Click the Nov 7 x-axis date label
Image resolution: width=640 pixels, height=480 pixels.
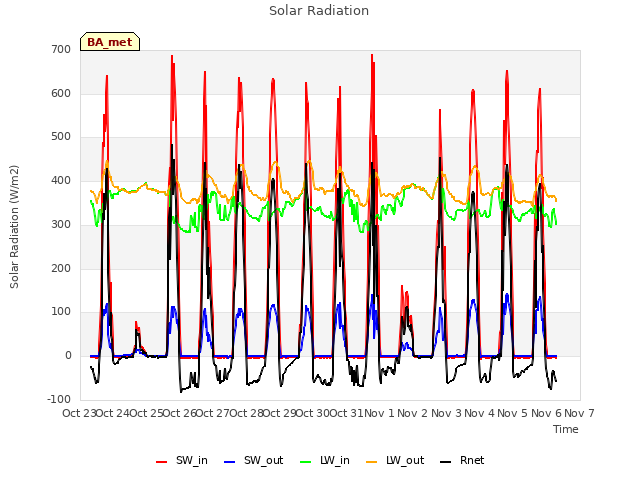point(579,413)
